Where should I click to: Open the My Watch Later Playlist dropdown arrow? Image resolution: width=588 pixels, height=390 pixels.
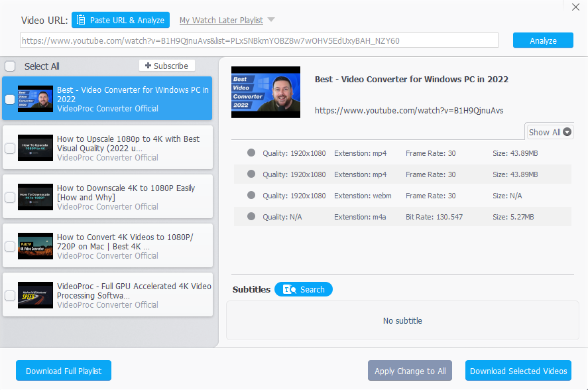[x=271, y=20]
